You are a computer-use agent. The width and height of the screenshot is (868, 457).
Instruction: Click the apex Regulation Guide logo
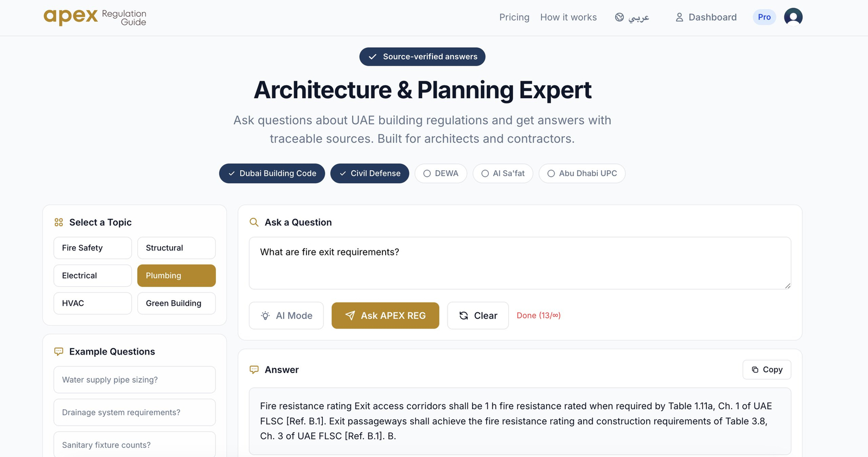click(95, 17)
